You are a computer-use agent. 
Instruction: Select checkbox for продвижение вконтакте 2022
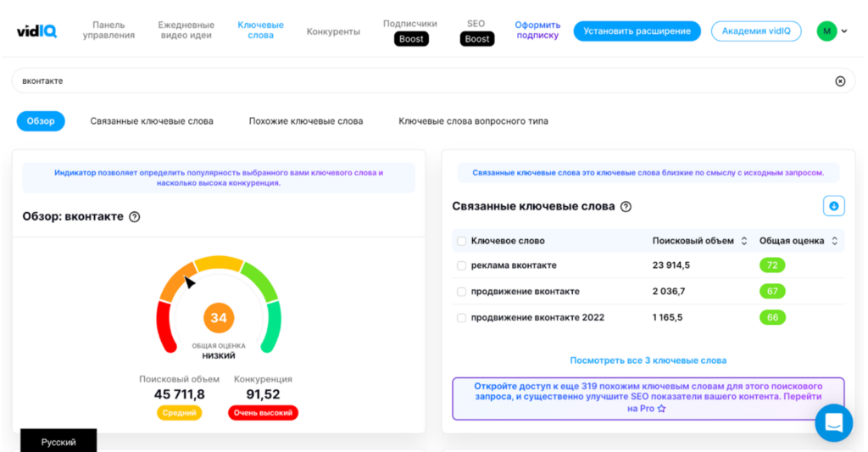[x=462, y=318]
